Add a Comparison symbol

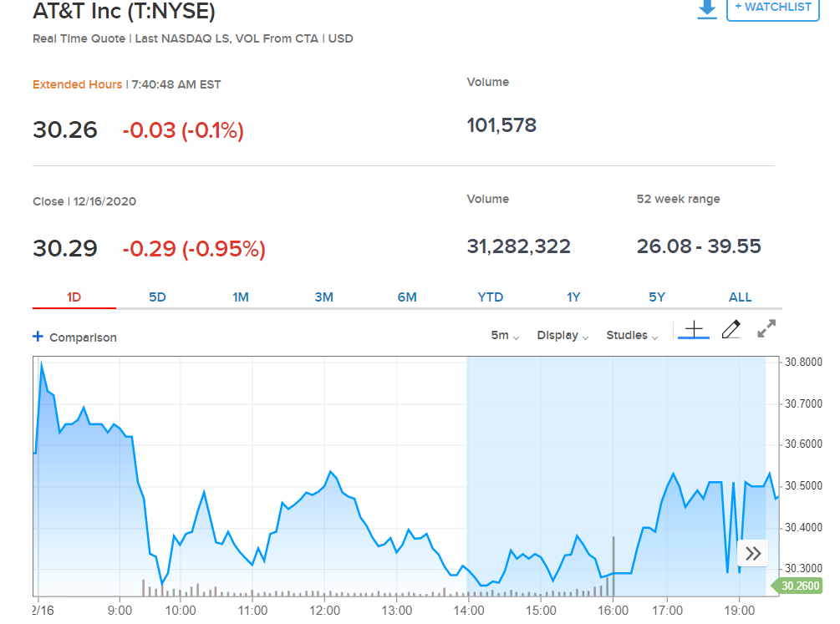pos(74,337)
